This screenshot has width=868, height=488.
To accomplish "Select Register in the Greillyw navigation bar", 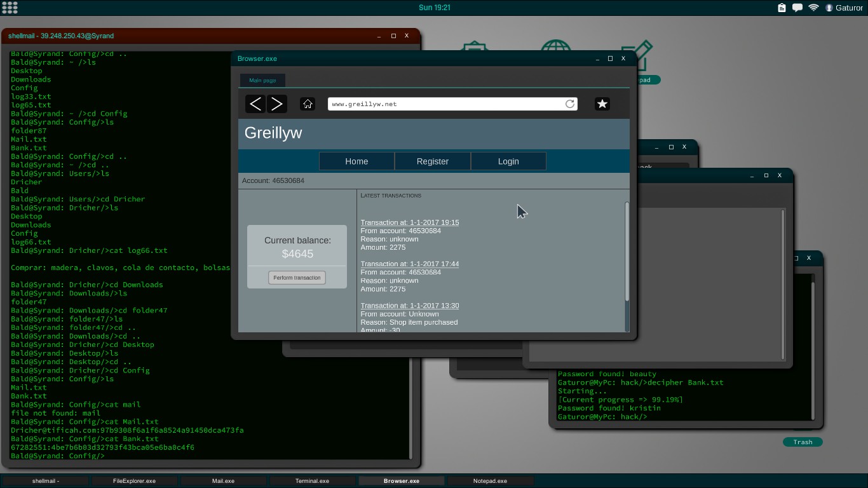I will point(432,161).
